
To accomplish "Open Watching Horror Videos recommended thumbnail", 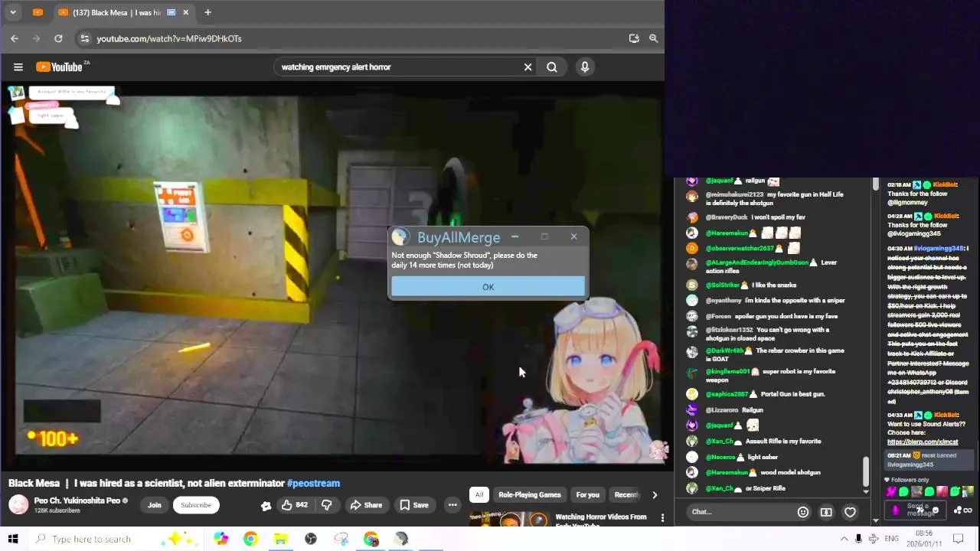I will point(509,520).
